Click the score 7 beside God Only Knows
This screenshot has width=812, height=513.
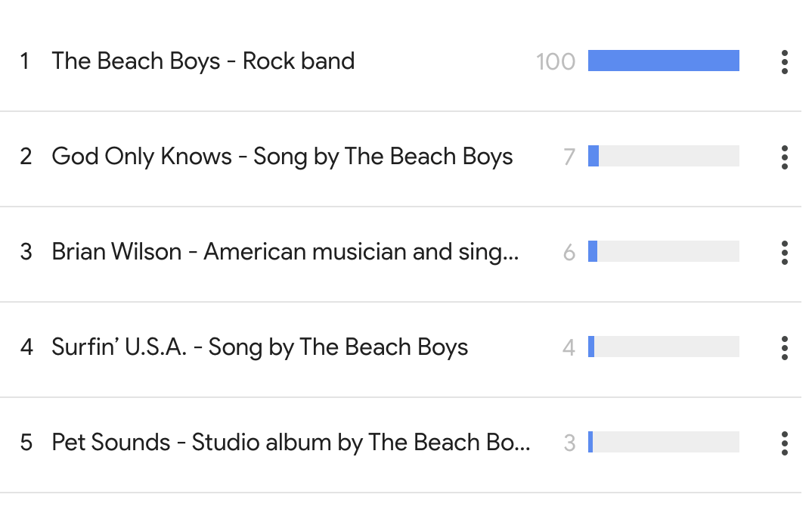pos(569,157)
